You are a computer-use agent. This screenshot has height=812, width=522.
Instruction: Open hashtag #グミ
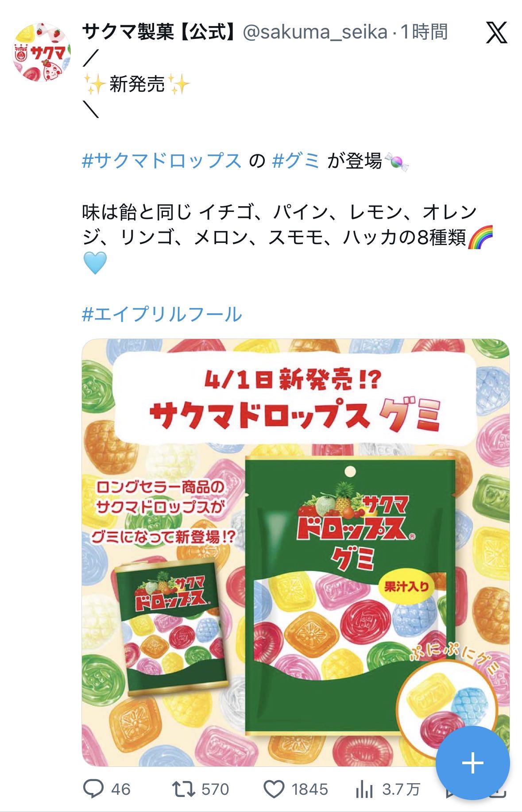click(x=296, y=161)
